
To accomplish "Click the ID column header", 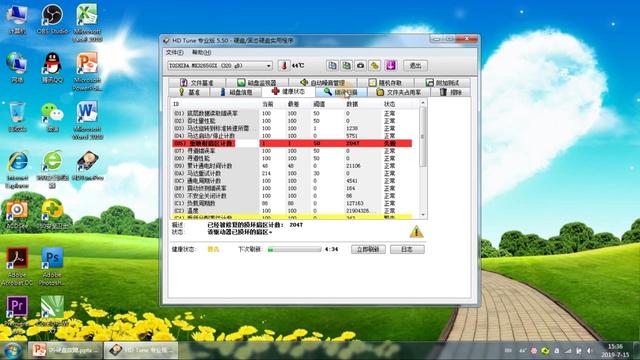I will pos(176,104).
